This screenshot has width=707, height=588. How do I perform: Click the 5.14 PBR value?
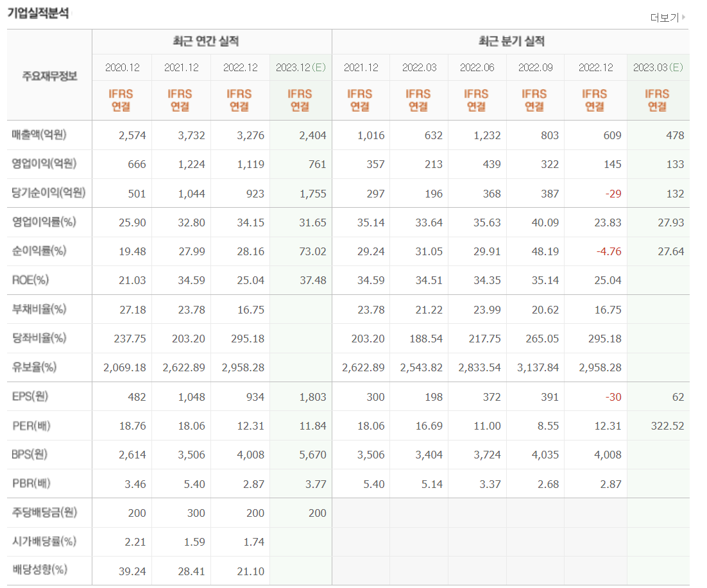tap(432, 484)
